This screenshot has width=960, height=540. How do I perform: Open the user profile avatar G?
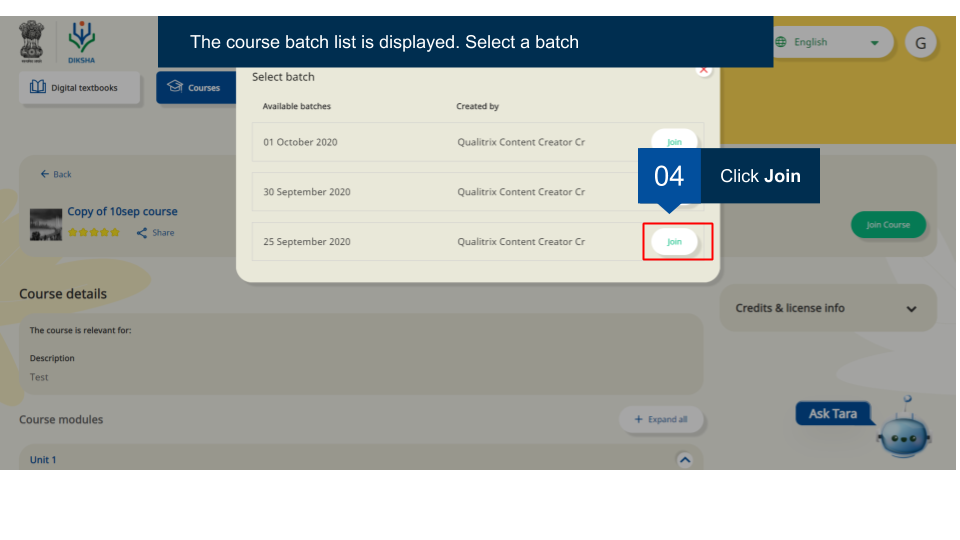coord(920,42)
